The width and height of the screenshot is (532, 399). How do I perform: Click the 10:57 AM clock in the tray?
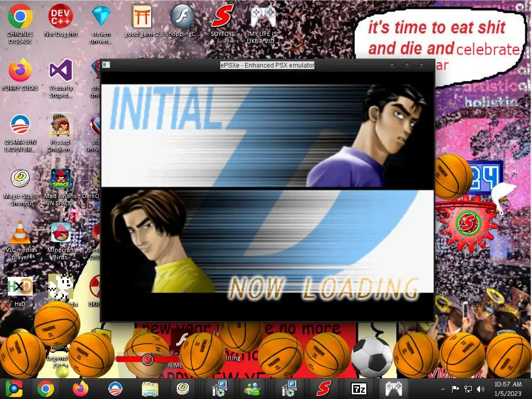point(508,384)
